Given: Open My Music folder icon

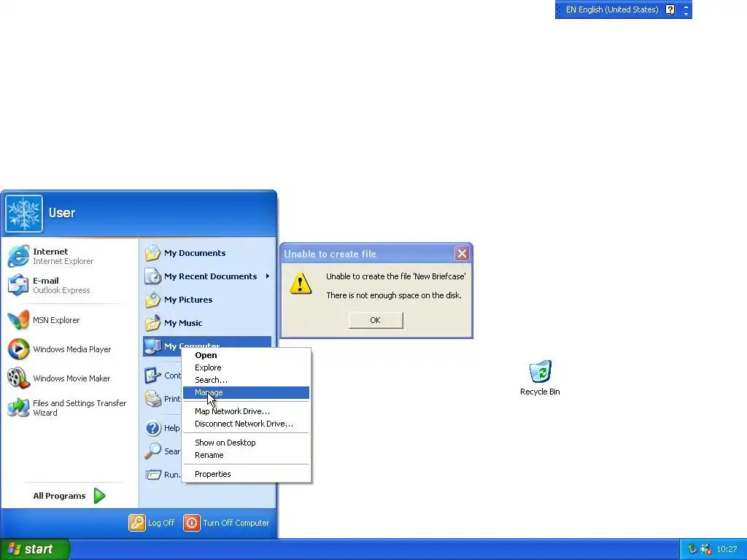Looking at the screenshot, I should point(153,323).
